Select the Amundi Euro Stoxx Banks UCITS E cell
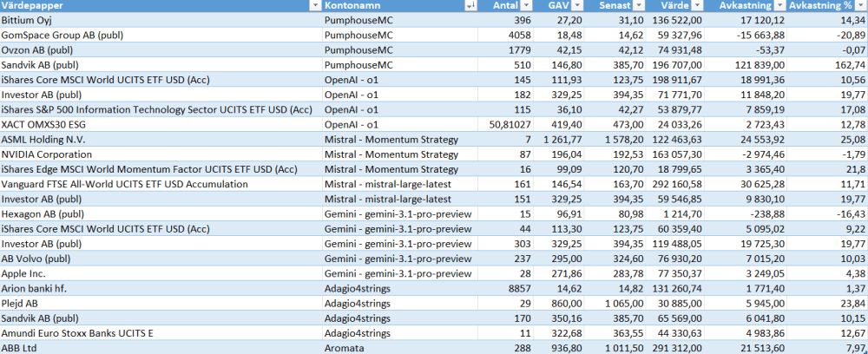Screen dimensions: 868x354 161,333
